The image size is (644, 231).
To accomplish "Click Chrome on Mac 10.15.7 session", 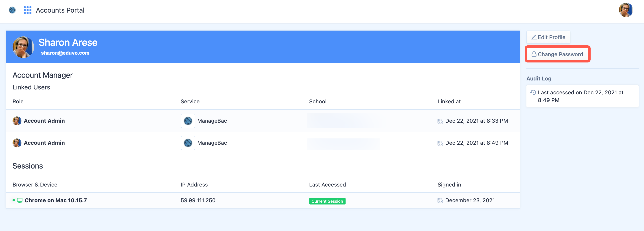I will [55, 200].
